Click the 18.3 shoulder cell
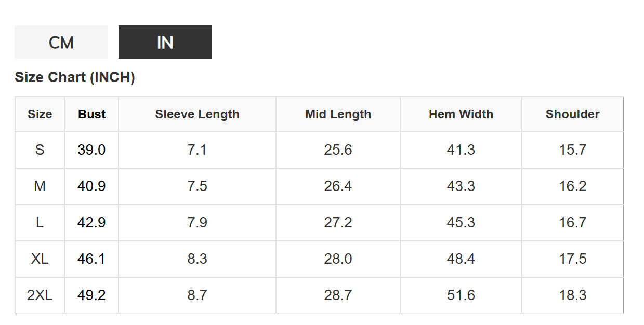The width and height of the screenshot is (644, 325). (572, 295)
